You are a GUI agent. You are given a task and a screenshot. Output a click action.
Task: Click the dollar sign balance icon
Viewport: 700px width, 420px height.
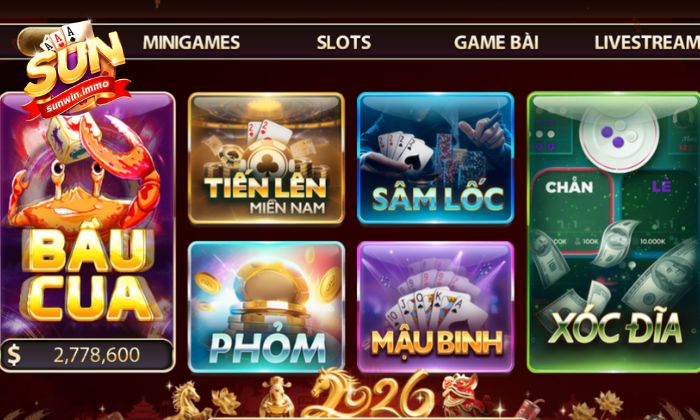[14, 355]
